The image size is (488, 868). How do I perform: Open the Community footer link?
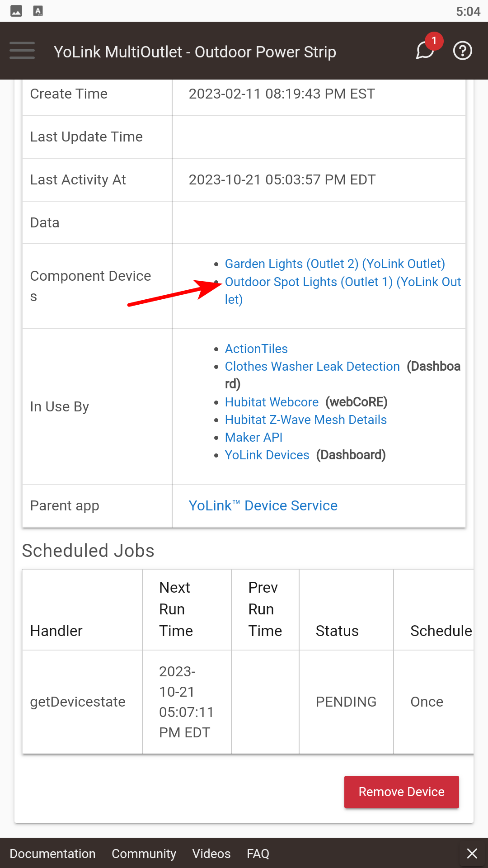pos(144,854)
